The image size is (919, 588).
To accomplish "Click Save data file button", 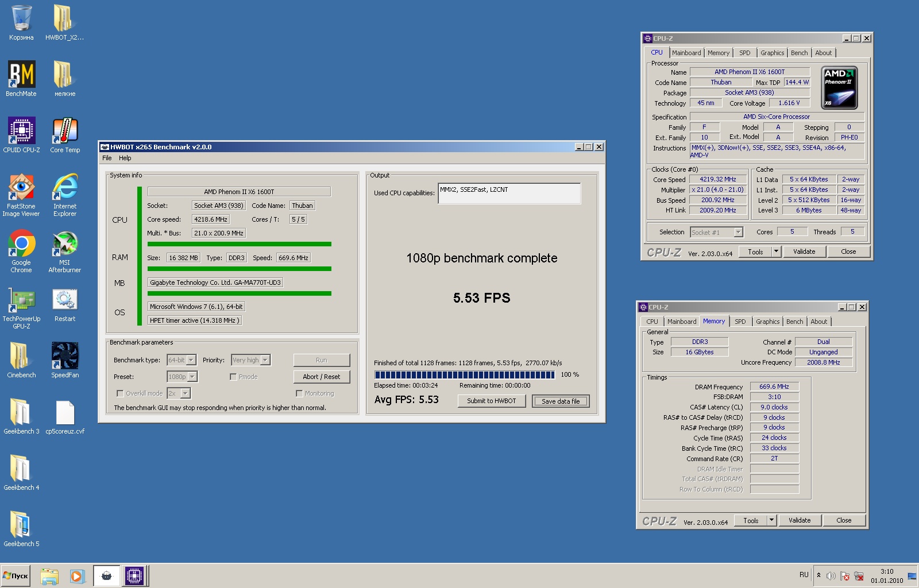I will [561, 401].
